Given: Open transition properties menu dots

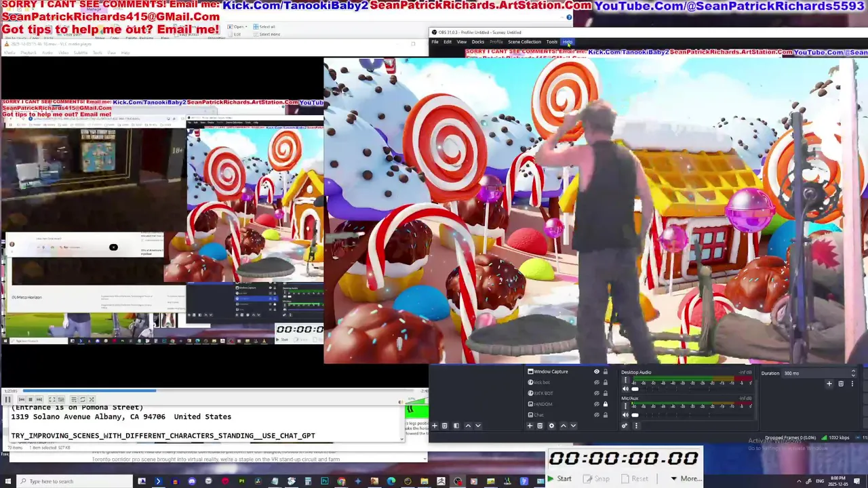Looking at the screenshot, I should pos(852,384).
